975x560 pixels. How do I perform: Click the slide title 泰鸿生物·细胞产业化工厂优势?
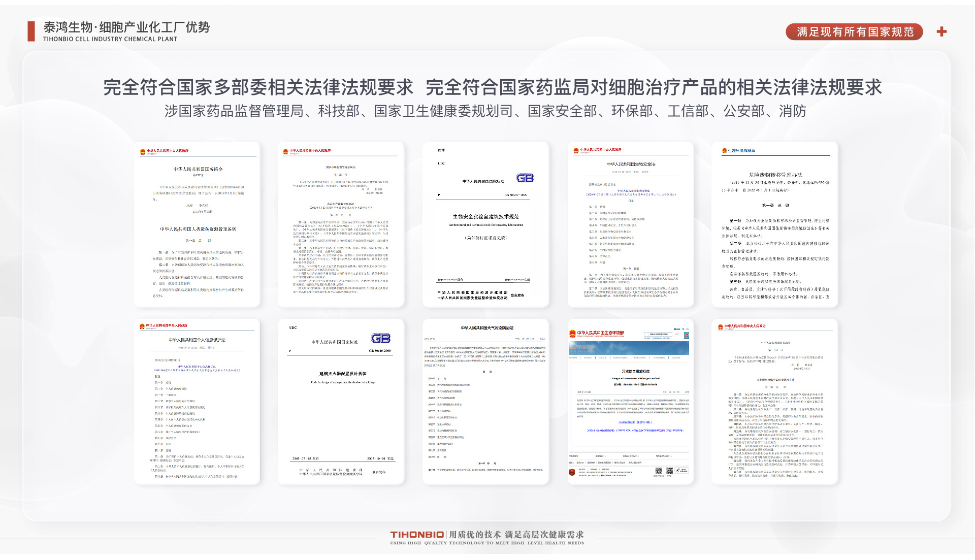pos(126,27)
